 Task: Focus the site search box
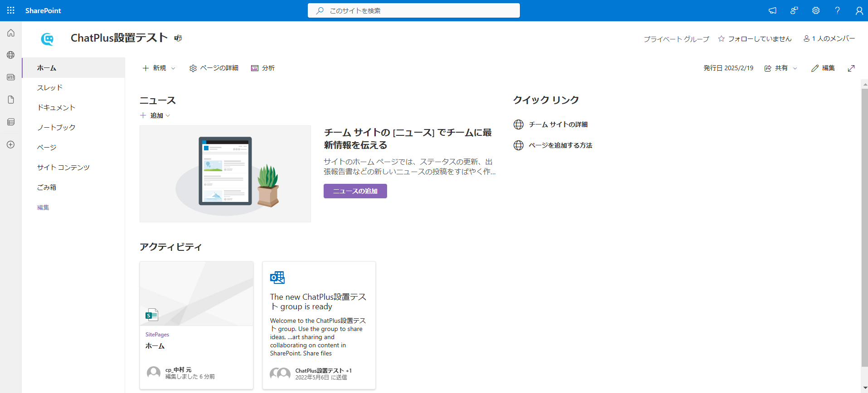(413, 10)
